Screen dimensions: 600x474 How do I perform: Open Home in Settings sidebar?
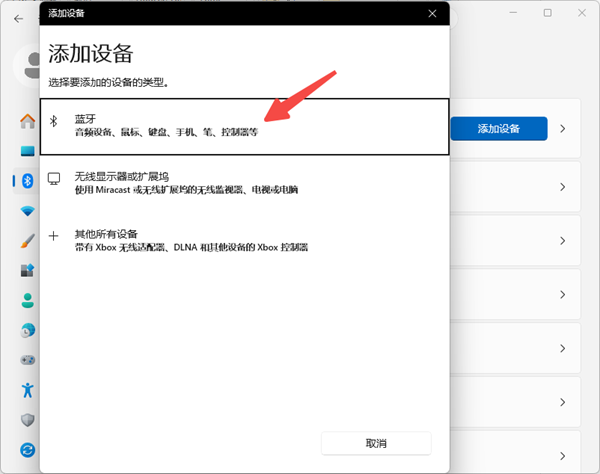coord(28,121)
